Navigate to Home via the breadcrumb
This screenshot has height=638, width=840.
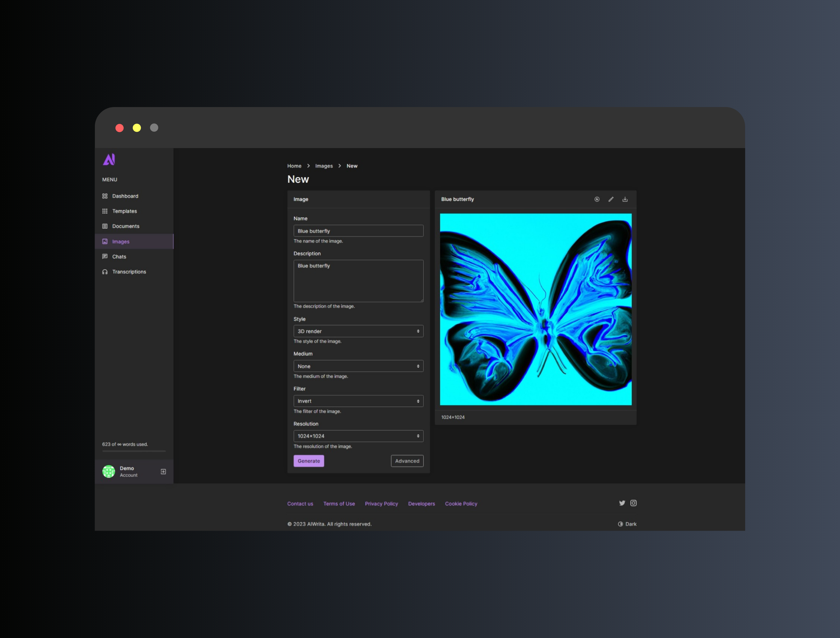coord(294,166)
